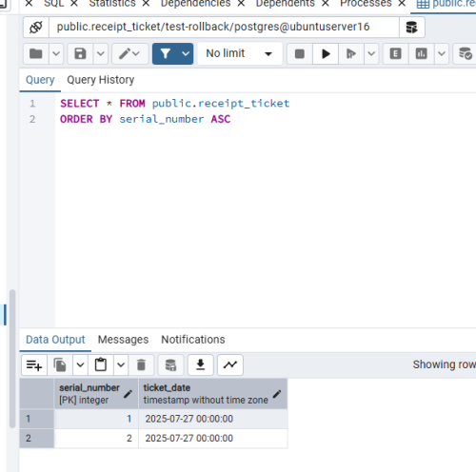Open the graph visualiser icon
This screenshot has height=472, width=476.
[230, 365]
